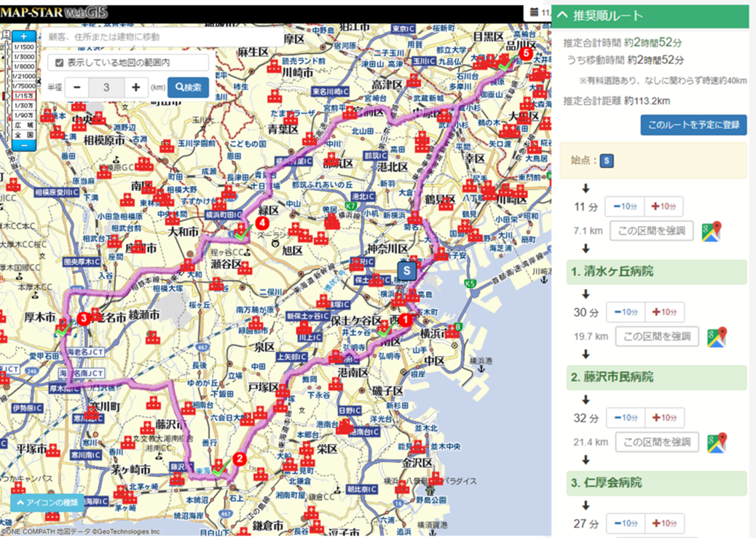Click この区間を強調 for the 19.7 km segment
This screenshot has height=538, width=756.
tap(657, 337)
